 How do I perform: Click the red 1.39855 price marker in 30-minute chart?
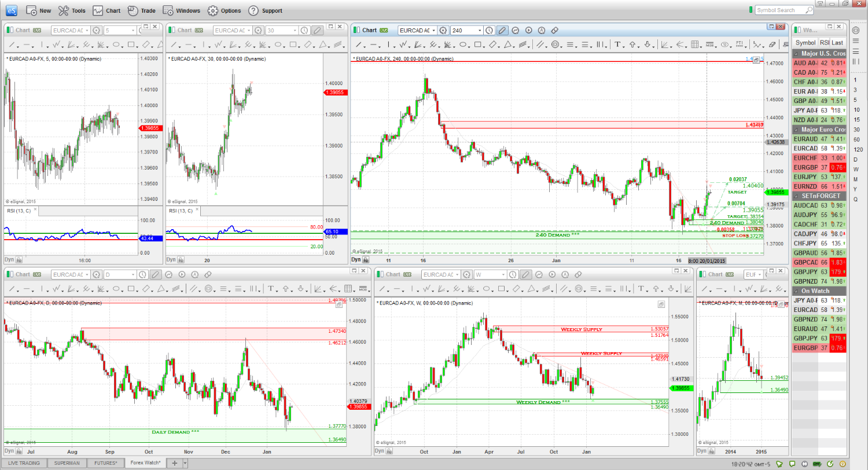pyautogui.click(x=334, y=93)
